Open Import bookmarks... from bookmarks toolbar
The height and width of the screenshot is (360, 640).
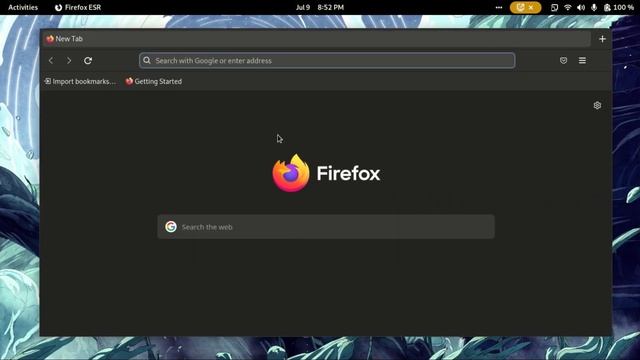pyautogui.click(x=80, y=81)
